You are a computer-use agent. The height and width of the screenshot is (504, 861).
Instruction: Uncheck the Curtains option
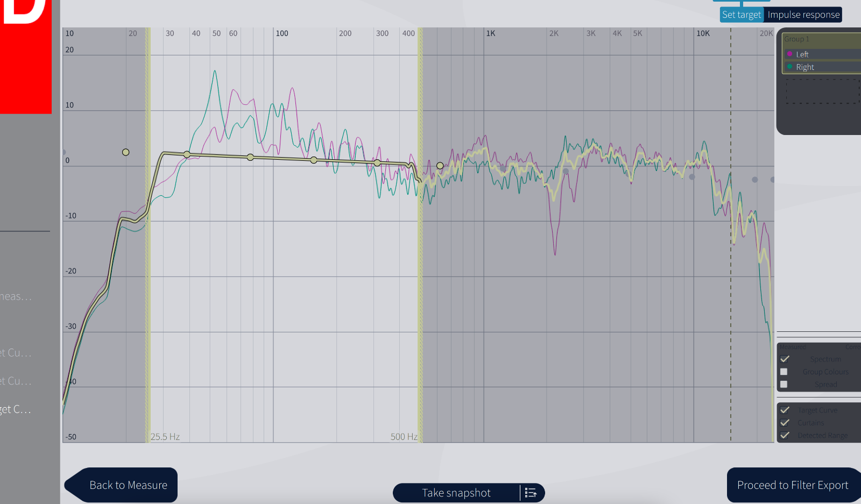point(785,423)
